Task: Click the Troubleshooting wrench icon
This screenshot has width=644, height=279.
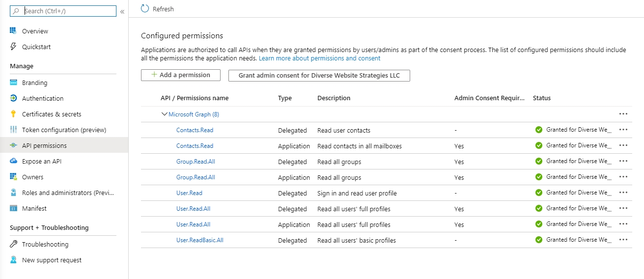Action: click(x=13, y=244)
